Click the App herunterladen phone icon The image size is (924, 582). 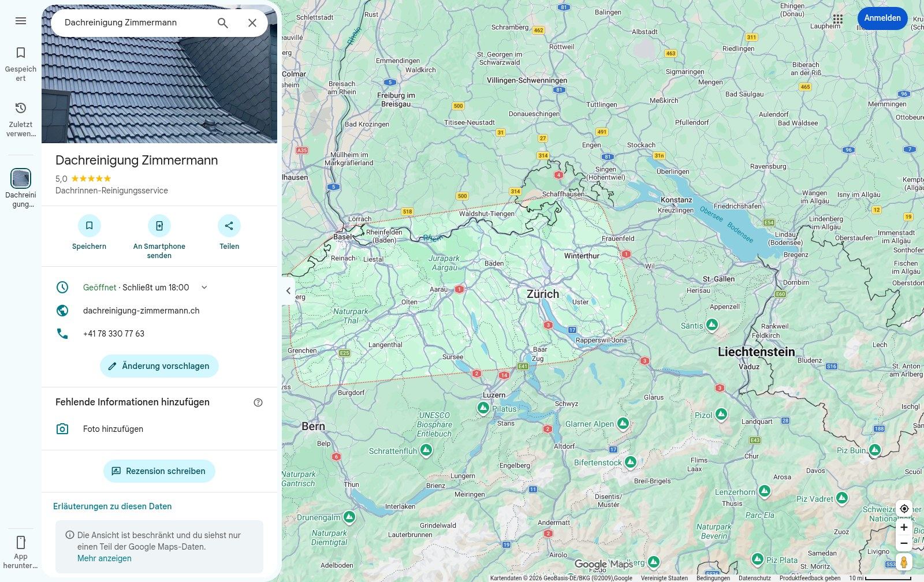[21, 542]
